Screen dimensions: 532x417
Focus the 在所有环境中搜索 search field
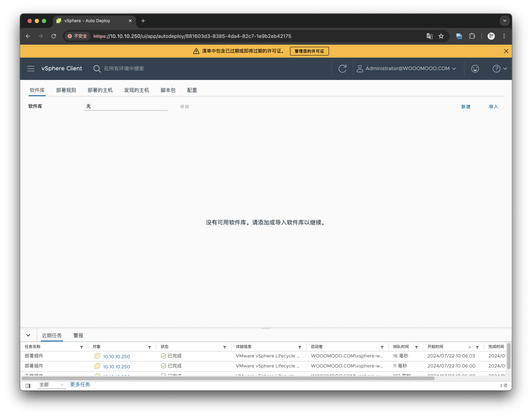tap(124, 69)
